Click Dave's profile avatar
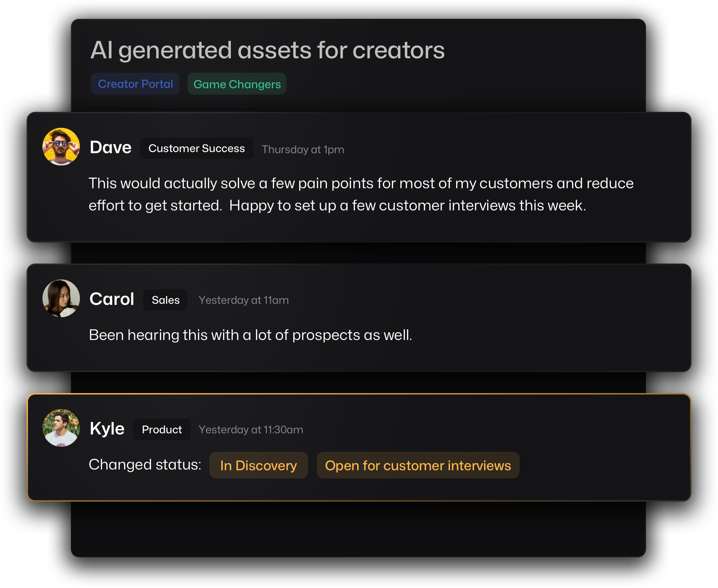This screenshot has width=718, height=588. 61,147
